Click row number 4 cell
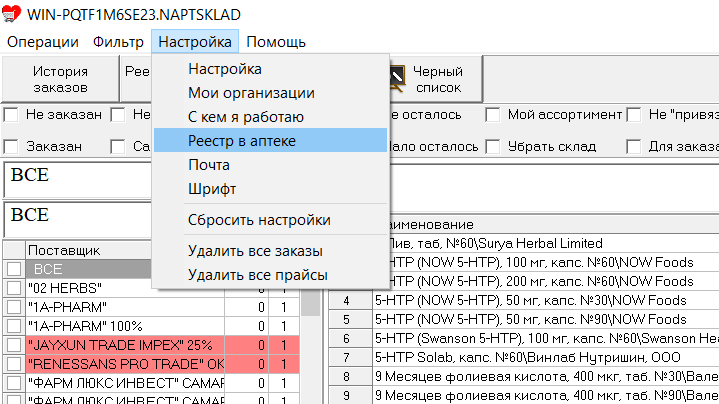 pos(350,300)
